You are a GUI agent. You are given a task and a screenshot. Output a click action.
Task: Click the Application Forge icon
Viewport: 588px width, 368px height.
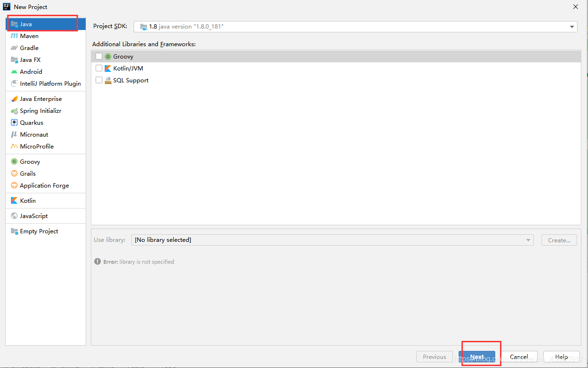[14, 185]
